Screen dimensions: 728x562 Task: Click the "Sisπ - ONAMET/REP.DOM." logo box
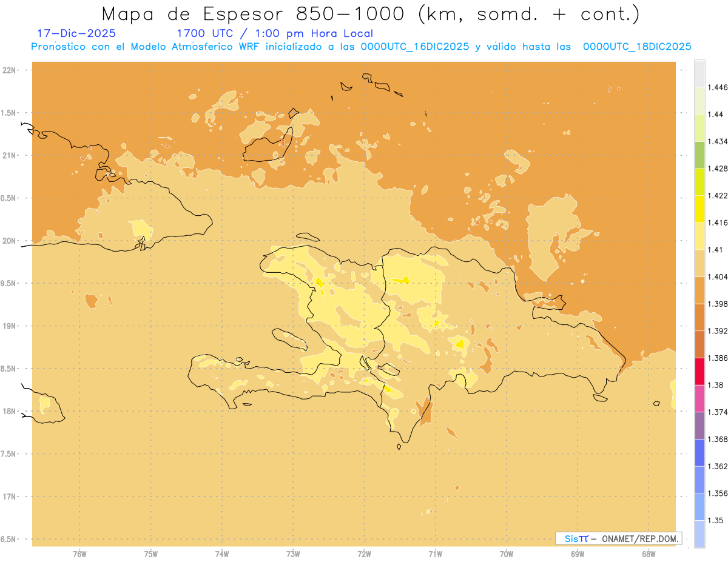click(618, 538)
